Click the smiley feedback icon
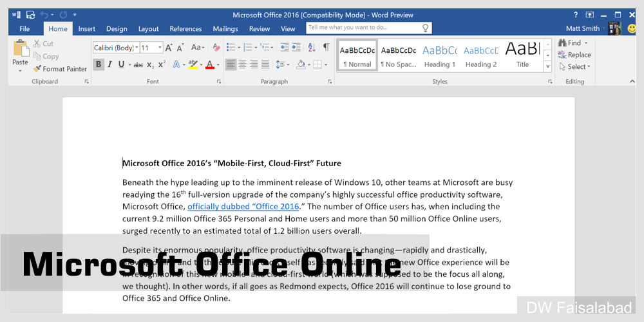Image resolution: width=644 pixels, height=322 pixels. tap(632, 29)
